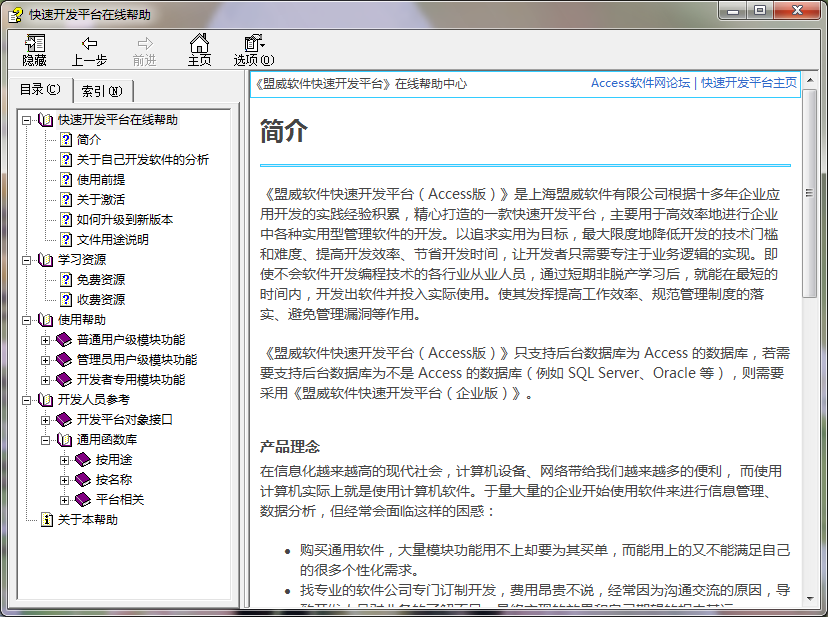Screen dimensions: 828x617
Task: Open the 关于自己开发软件的分析 topic
Action: point(143,160)
